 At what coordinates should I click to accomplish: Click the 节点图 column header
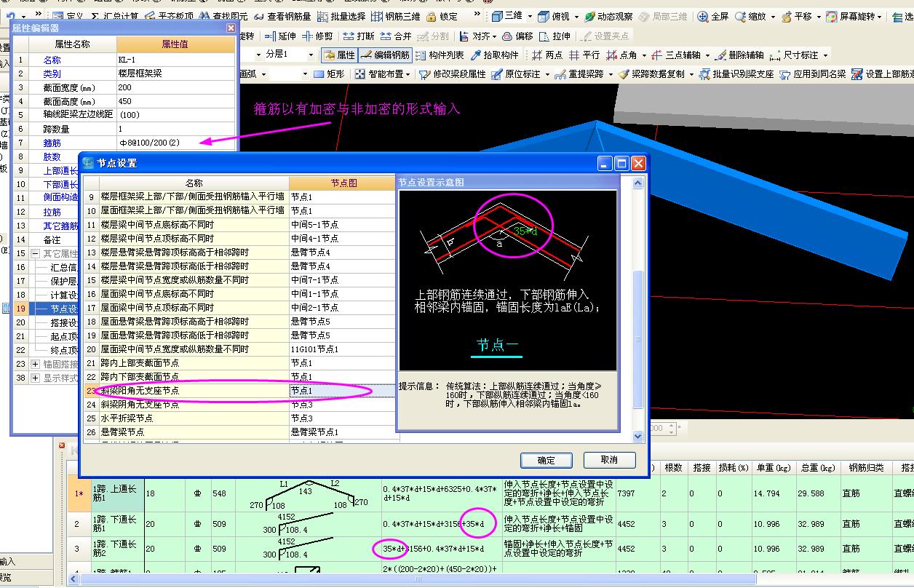click(343, 183)
